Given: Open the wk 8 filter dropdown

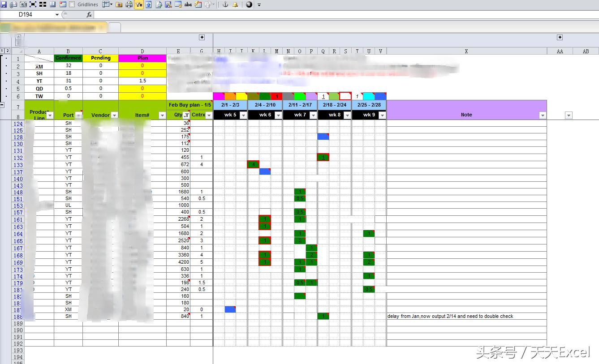Looking at the screenshot, I should coord(347,116).
